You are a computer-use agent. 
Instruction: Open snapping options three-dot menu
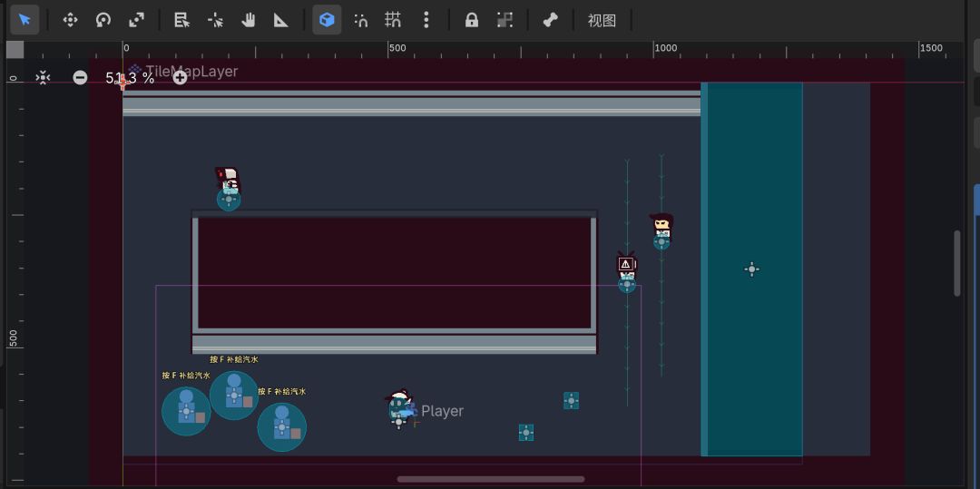pyautogui.click(x=426, y=20)
